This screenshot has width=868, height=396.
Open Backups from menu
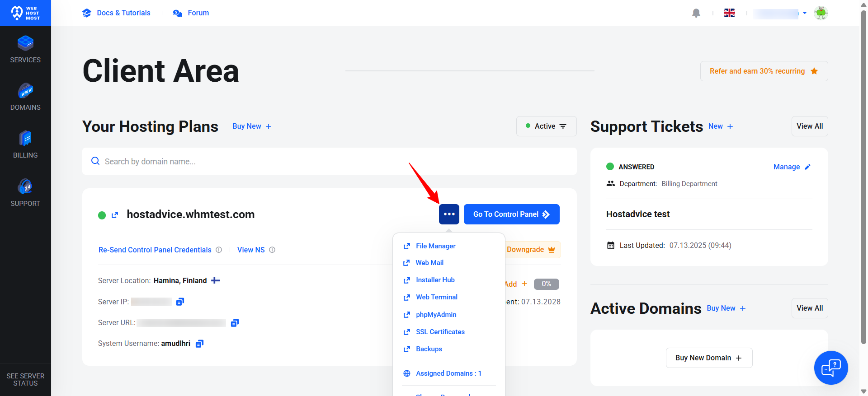pyautogui.click(x=423, y=349)
